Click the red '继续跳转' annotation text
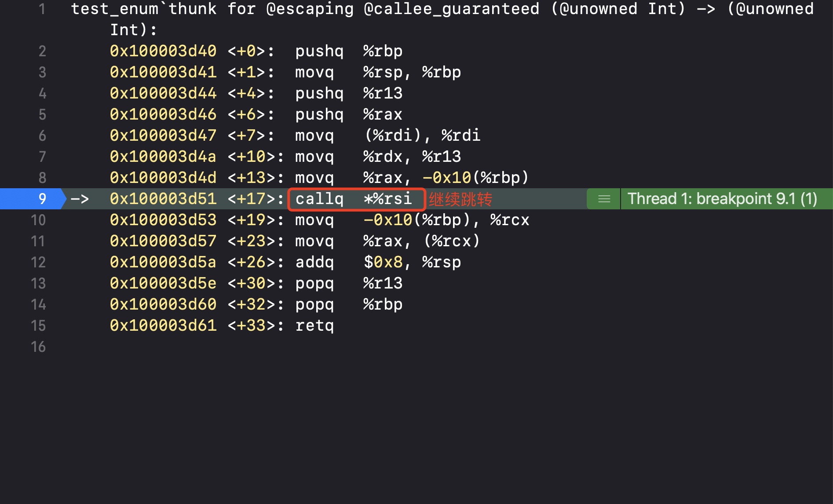The width and height of the screenshot is (833, 504). point(460,200)
